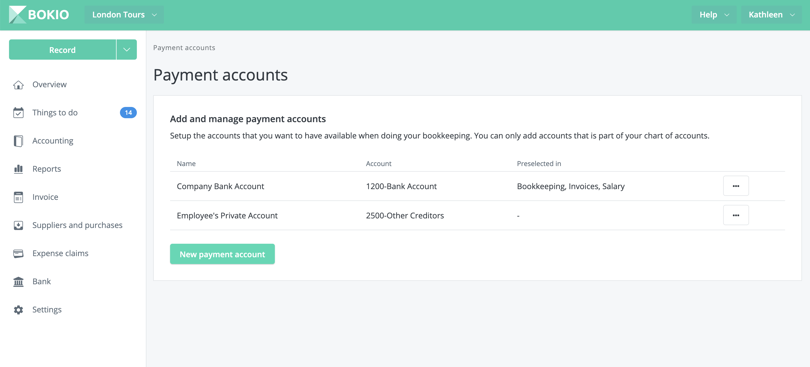Click the Suppliers and purchases inbox icon
The width and height of the screenshot is (810, 367).
coord(19,225)
